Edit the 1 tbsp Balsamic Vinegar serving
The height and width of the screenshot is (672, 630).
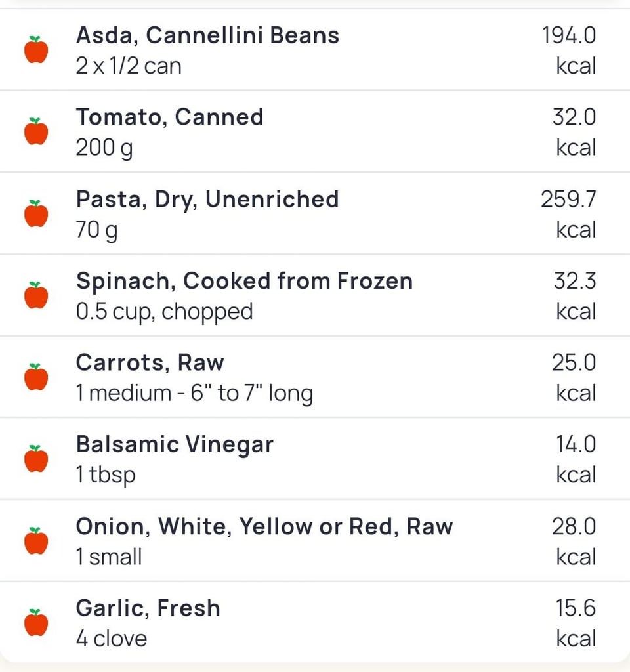pyautogui.click(x=106, y=474)
